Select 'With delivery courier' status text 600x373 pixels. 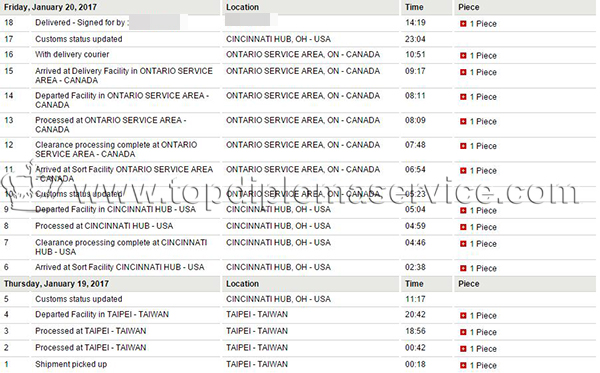click(x=72, y=54)
